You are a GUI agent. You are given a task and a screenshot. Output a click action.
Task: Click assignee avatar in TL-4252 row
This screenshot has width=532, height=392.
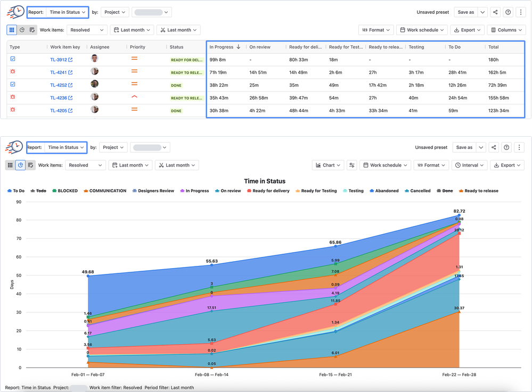pos(95,84)
